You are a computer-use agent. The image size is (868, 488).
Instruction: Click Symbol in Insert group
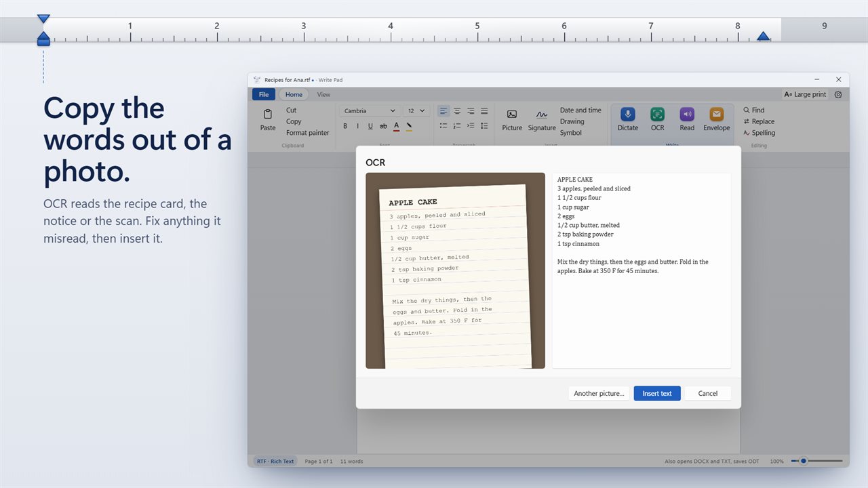point(570,133)
